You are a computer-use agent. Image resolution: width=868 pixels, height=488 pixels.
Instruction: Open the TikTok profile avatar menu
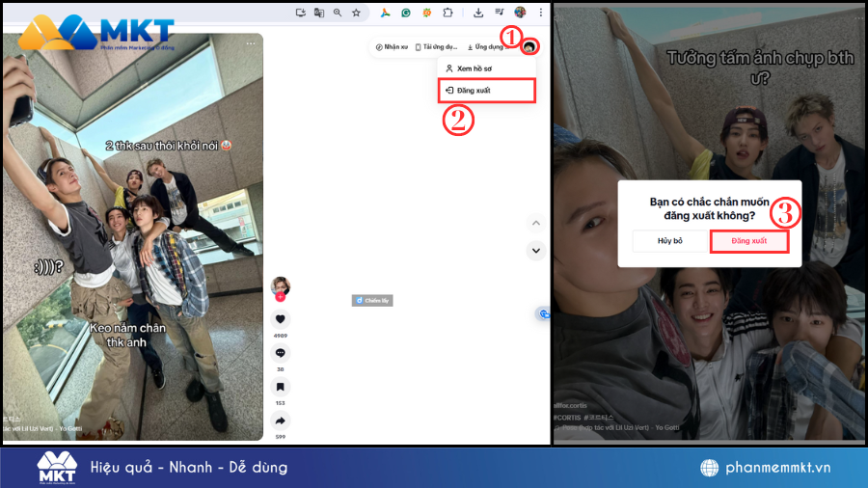coord(530,46)
